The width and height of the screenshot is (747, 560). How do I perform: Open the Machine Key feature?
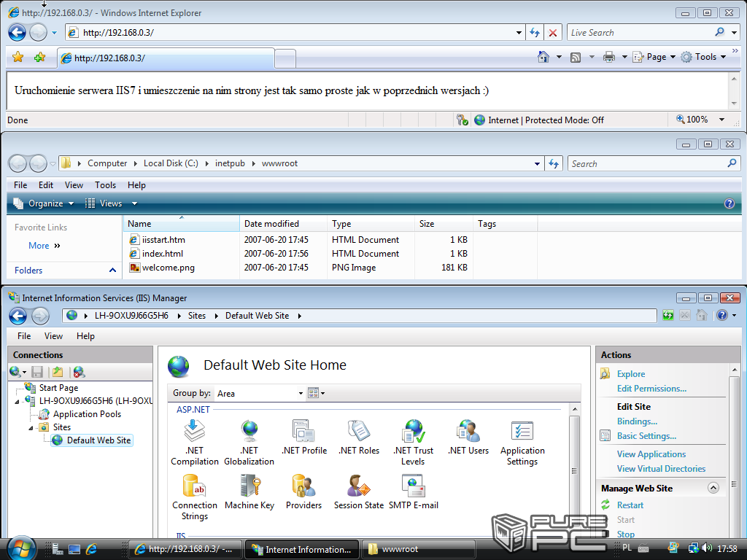[249, 491]
